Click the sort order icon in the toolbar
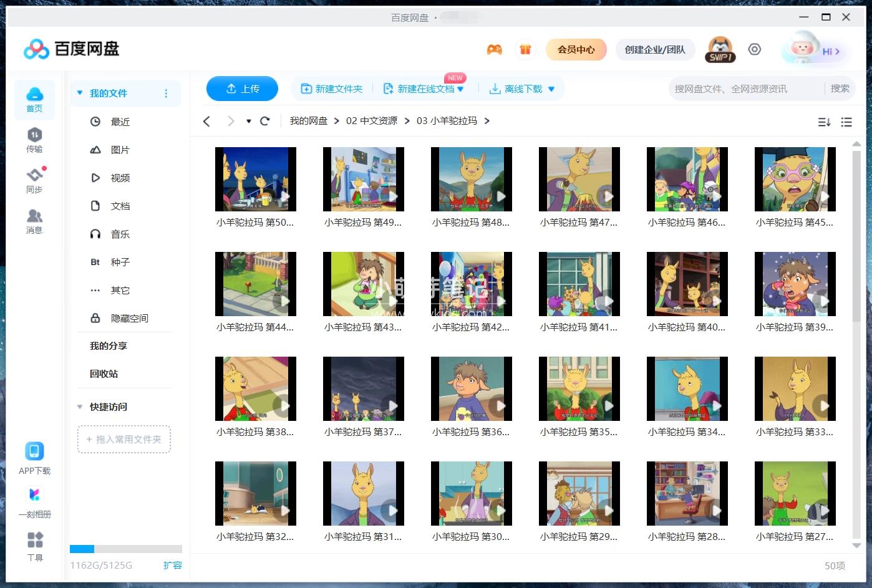This screenshot has height=588, width=872. [x=824, y=122]
